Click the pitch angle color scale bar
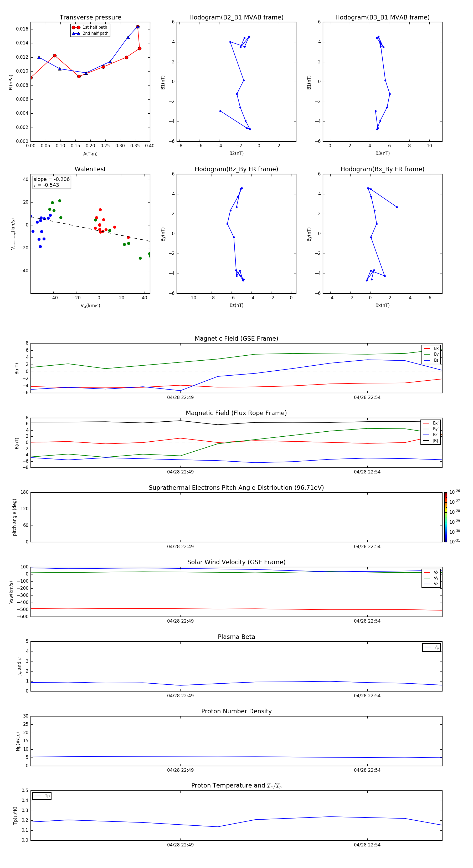 tap(446, 517)
